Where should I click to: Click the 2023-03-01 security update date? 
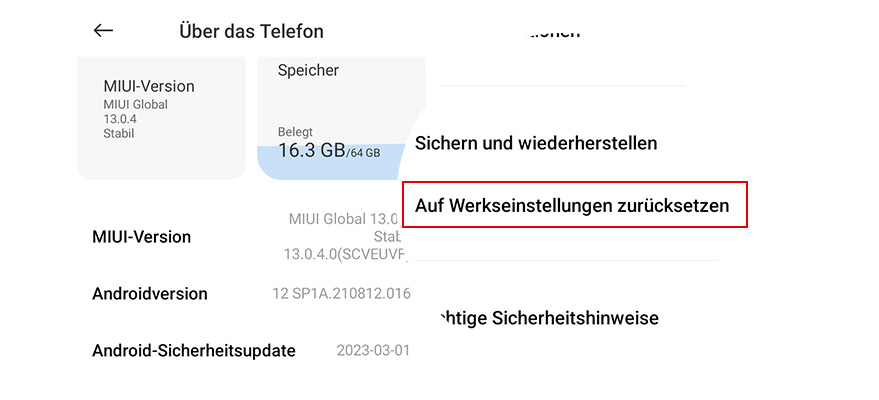[x=373, y=351]
